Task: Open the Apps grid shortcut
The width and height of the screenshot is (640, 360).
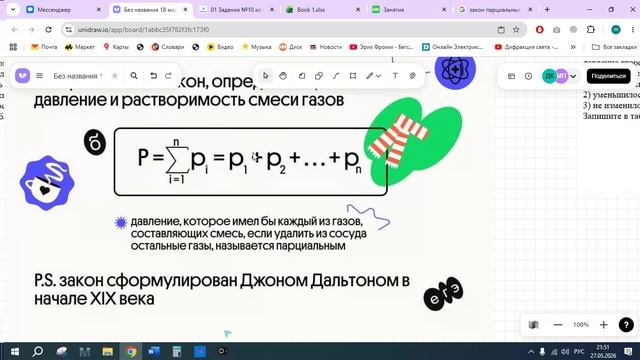Action: pyautogui.click(x=13, y=47)
